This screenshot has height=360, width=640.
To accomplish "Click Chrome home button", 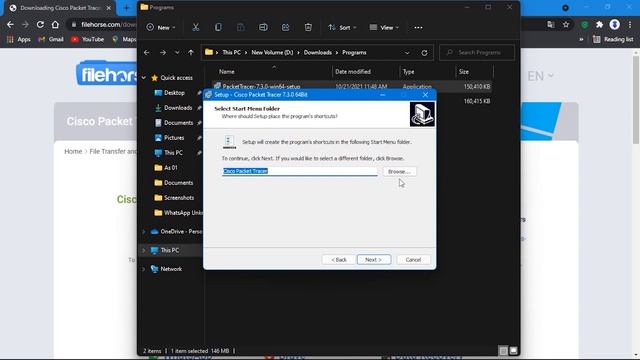I will 55,24.
